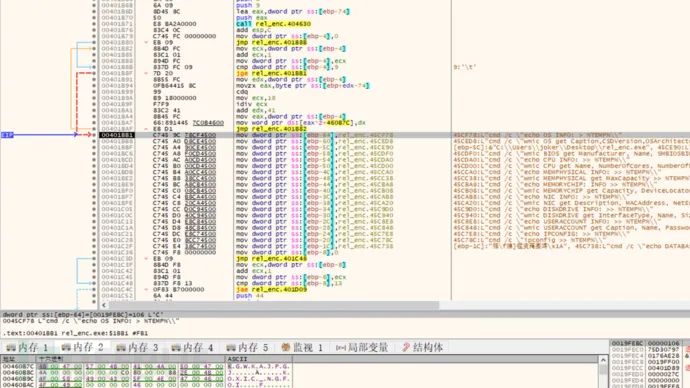Click the 结构体 struct icon

click(x=406, y=348)
